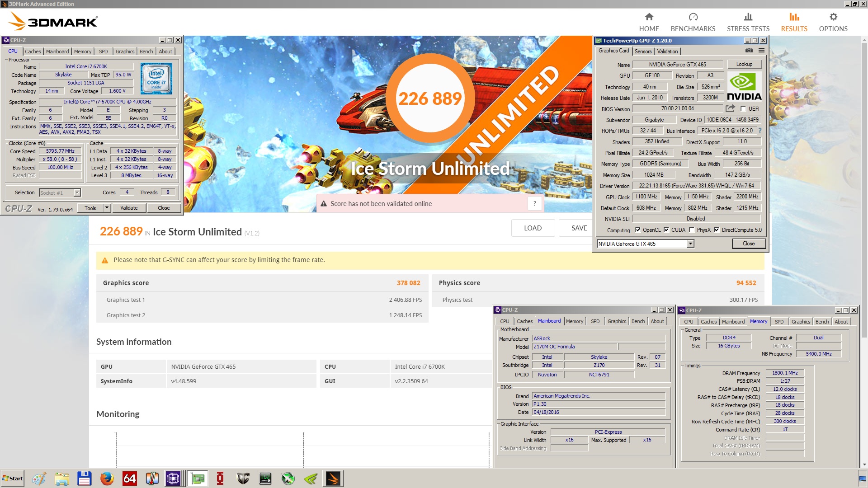Click the Tools button in CPU-Z

[x=90, y=208]
